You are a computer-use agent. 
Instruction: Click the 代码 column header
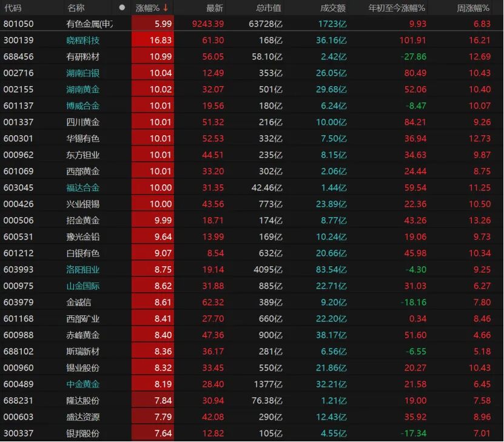click(13, 8)
